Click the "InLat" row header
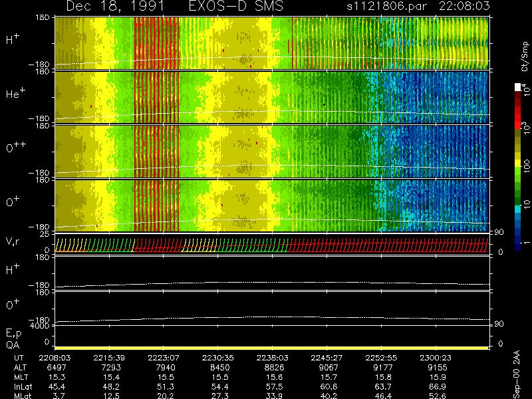This screenshot has width=532, height=399. pos(23,386)
